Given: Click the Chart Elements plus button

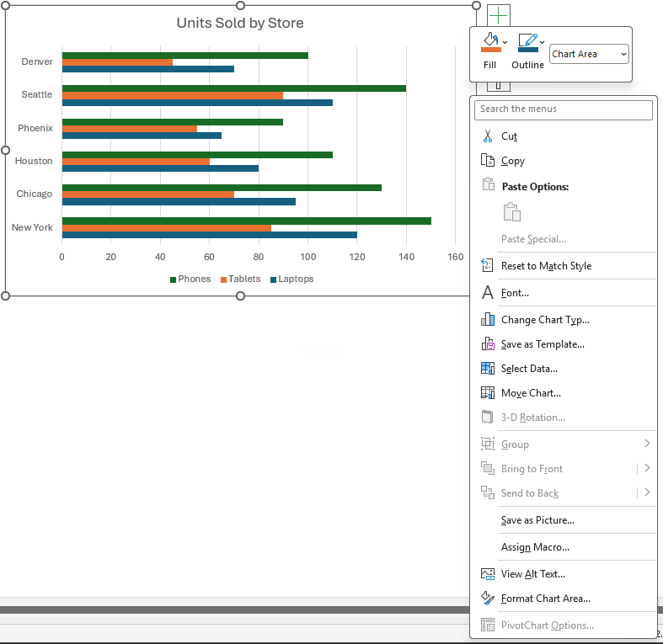Looking at the screenshot, I should [499, 16].
